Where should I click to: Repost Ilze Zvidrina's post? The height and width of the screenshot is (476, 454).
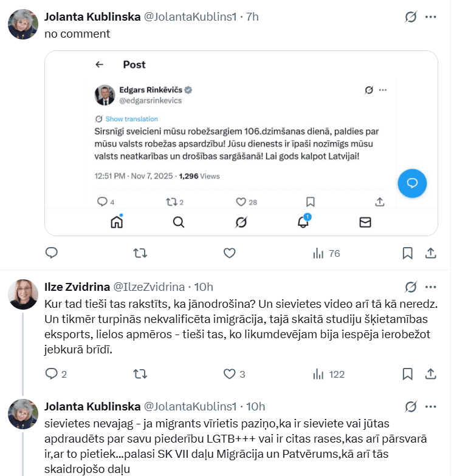point(140,374)
